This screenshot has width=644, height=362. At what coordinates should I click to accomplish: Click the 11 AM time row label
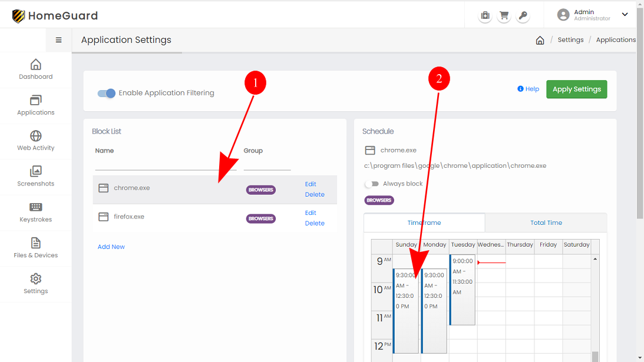[384, 318]
